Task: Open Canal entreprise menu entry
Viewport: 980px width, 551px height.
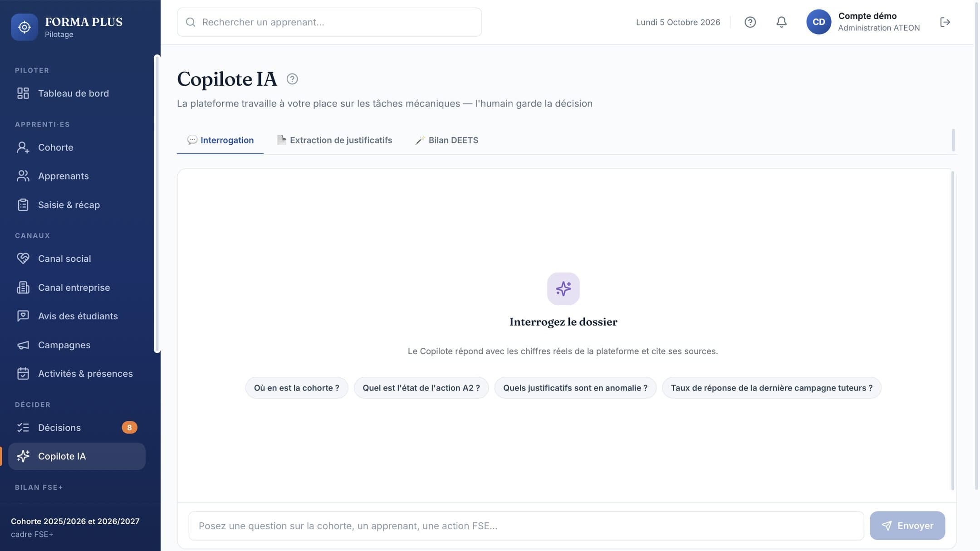Action: pyautogui.click(x=77, y=288)
